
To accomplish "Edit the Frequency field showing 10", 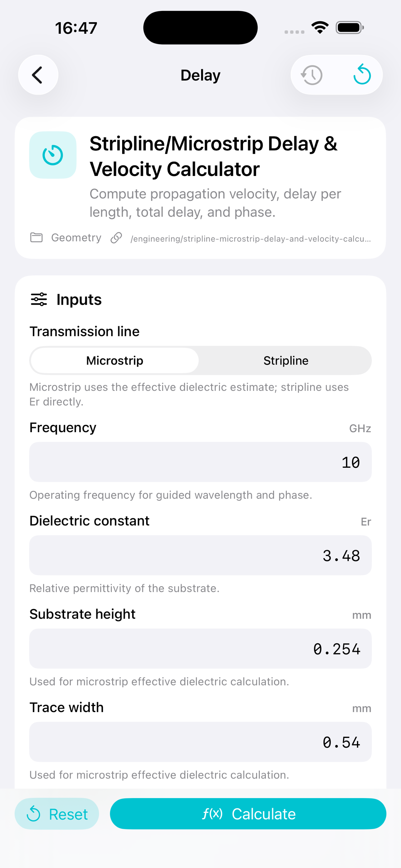I will click(200, 462).
